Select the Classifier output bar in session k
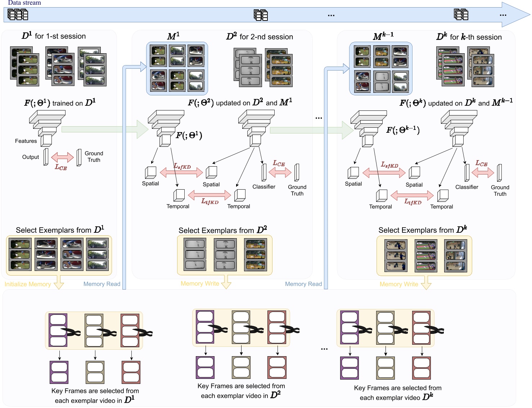This screenshot has width=532, height=408. coord(467,173)
